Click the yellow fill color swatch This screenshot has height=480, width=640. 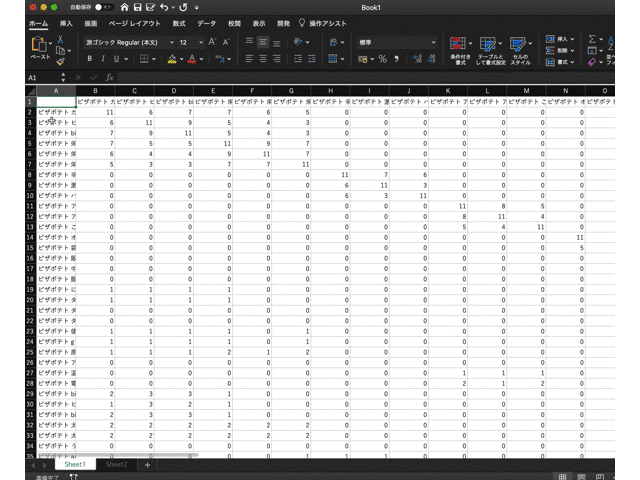171,59
